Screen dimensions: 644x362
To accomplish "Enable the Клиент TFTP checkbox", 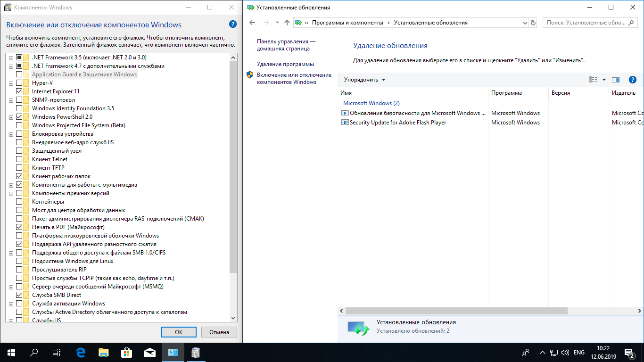I will click(19, 168).
